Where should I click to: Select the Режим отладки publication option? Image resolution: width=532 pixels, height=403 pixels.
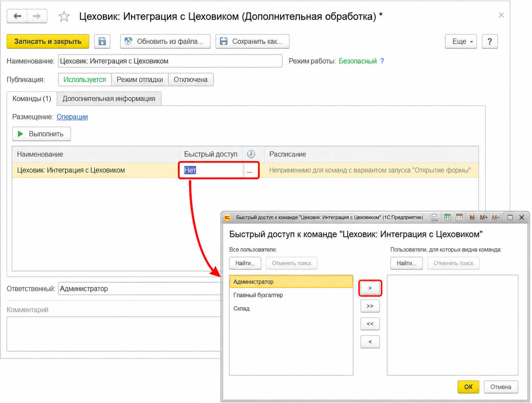coord(140,79)
